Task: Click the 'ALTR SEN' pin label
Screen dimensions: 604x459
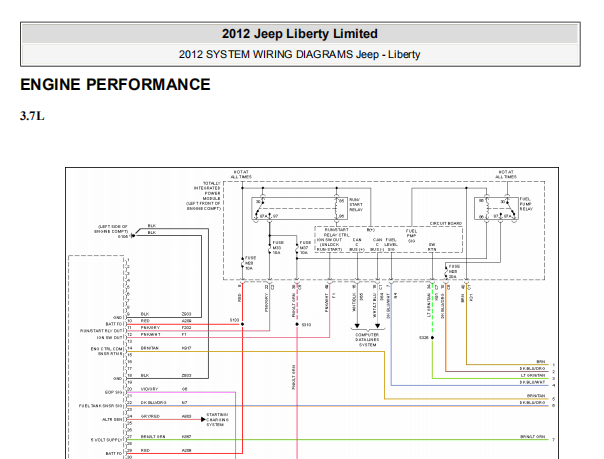Action: tap(112, 419)
